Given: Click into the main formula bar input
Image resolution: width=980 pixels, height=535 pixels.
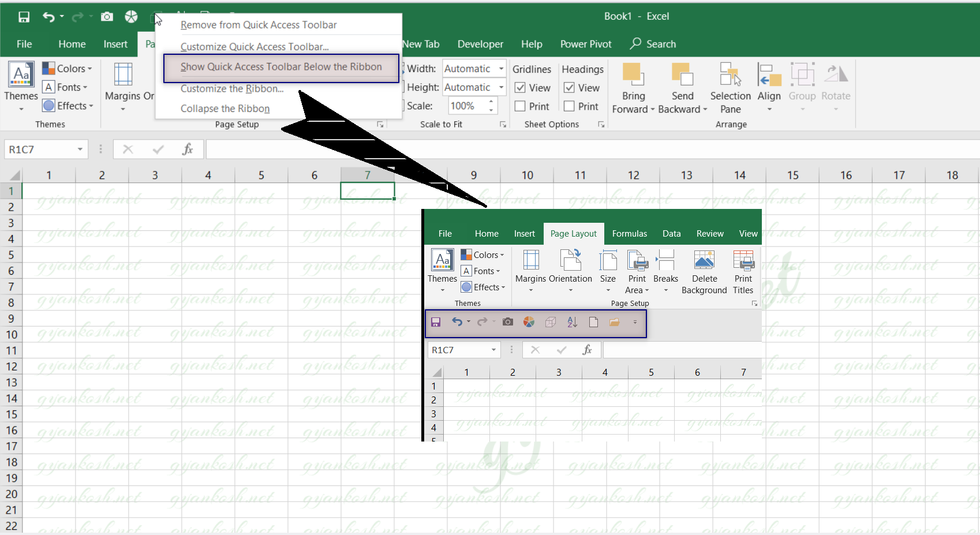Looking at the screenshot, I should coord(593,149).
